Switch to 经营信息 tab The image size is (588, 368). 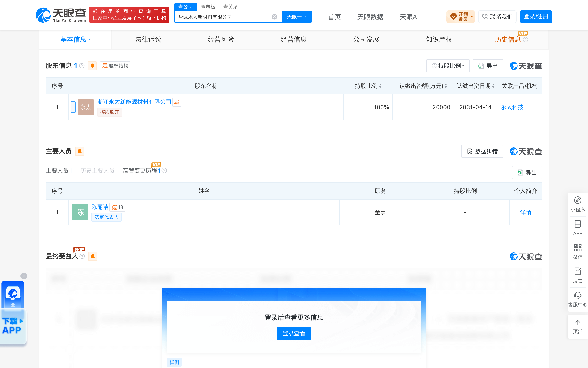pyautogui.click(x=294, y=40)
